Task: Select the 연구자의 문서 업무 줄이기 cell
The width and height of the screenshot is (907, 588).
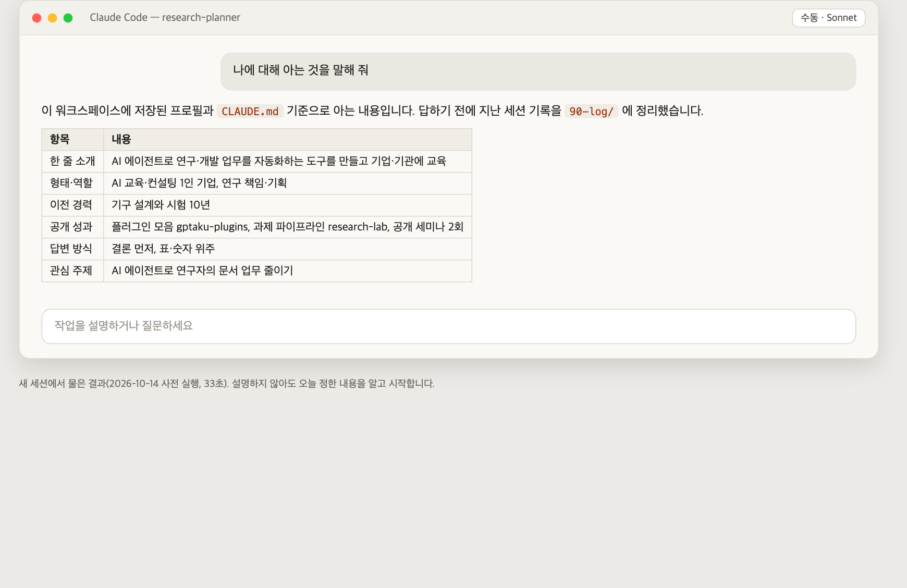Action: pos(288,271)
